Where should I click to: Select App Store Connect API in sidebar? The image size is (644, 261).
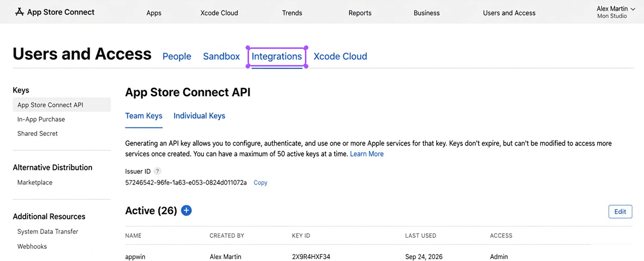[x=61, y=105]
